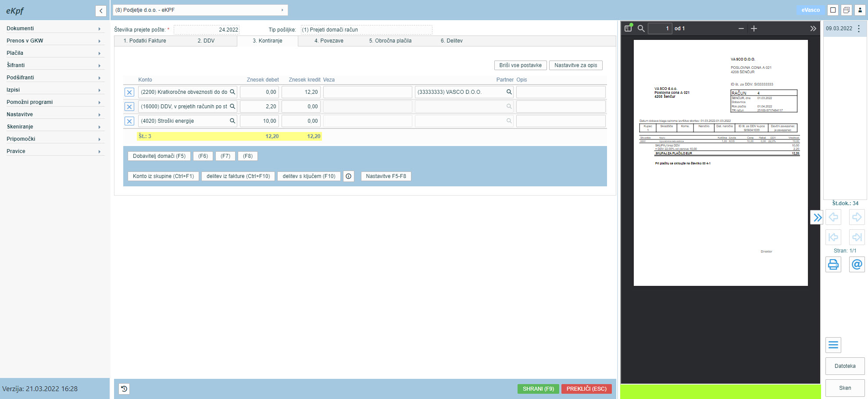Jump to the first page arrow
The image size is (868, 399).
pos(833,237)
